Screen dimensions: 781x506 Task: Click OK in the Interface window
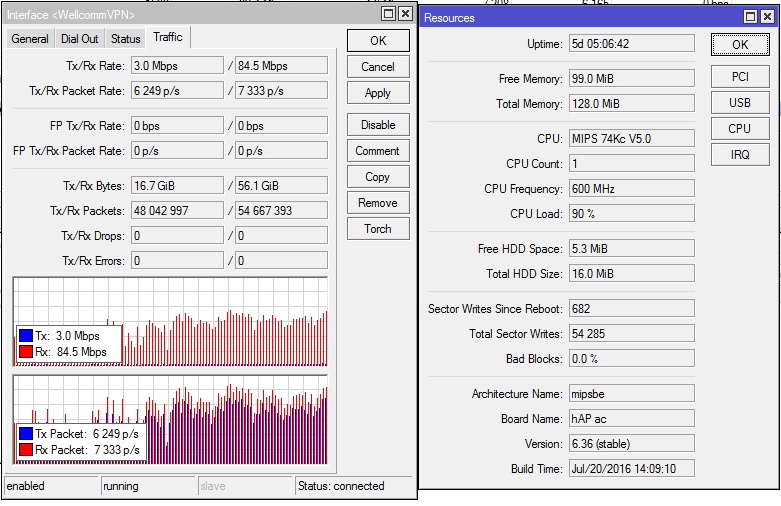coord(379,40)
